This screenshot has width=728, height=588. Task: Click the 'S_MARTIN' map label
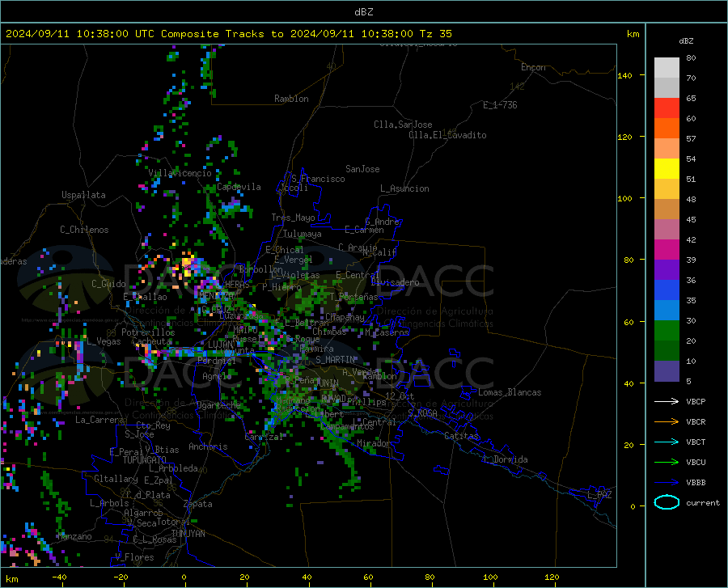pos(335,360)
